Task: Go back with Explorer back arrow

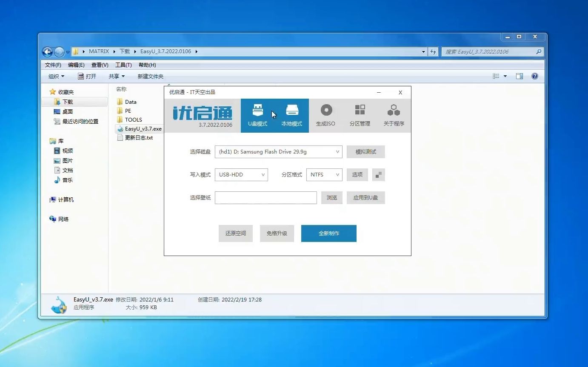Action: coord(47,52)
